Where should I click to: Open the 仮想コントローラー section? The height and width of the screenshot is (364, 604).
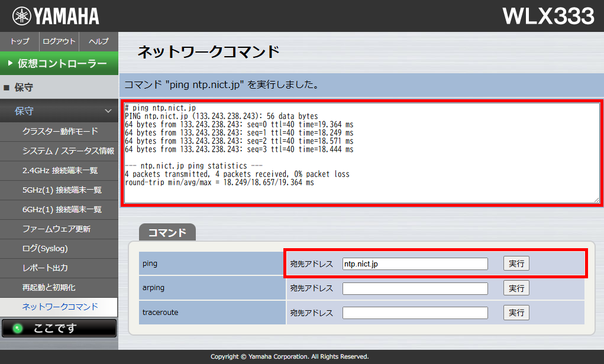59,63
